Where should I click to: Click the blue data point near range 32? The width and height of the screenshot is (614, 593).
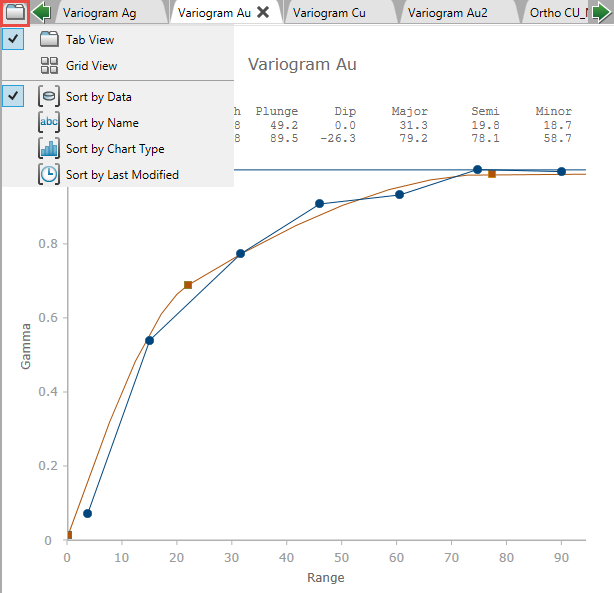coord(240,253)
